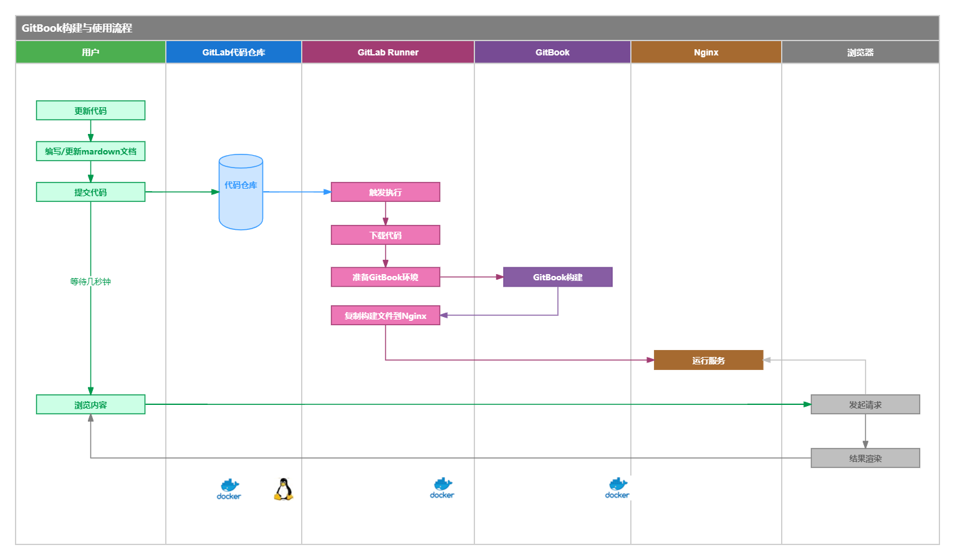Select the 触发执行 box
The image size is (955, 560).
pos(385,192)
